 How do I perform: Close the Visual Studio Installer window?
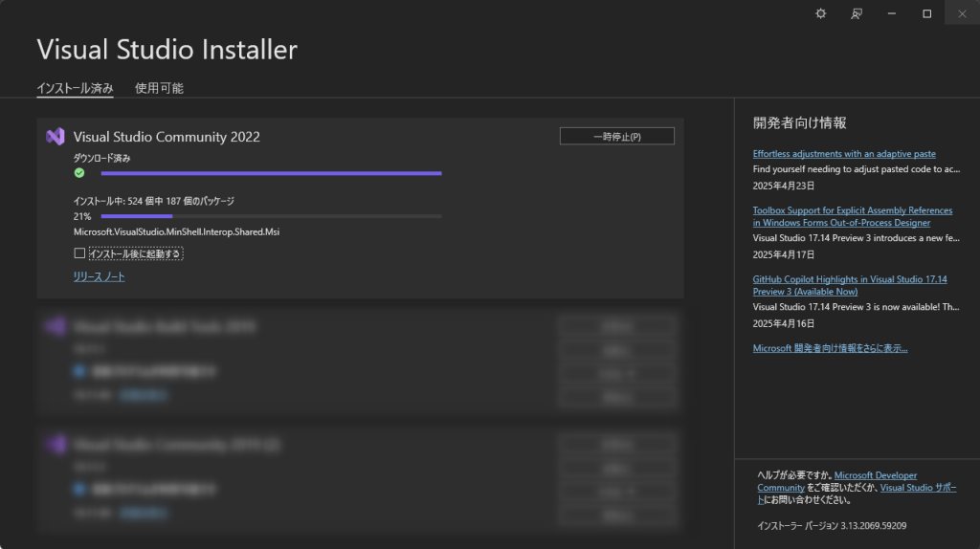(963, 13)
